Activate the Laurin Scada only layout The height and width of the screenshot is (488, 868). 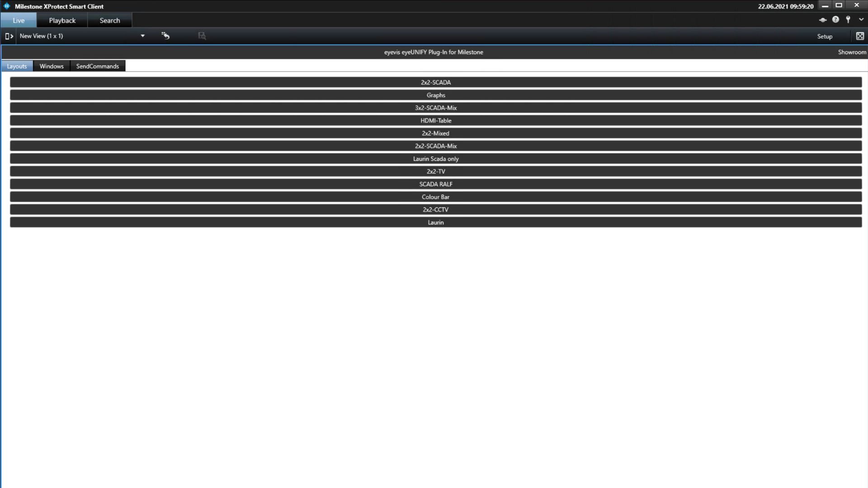coord(436,159)
